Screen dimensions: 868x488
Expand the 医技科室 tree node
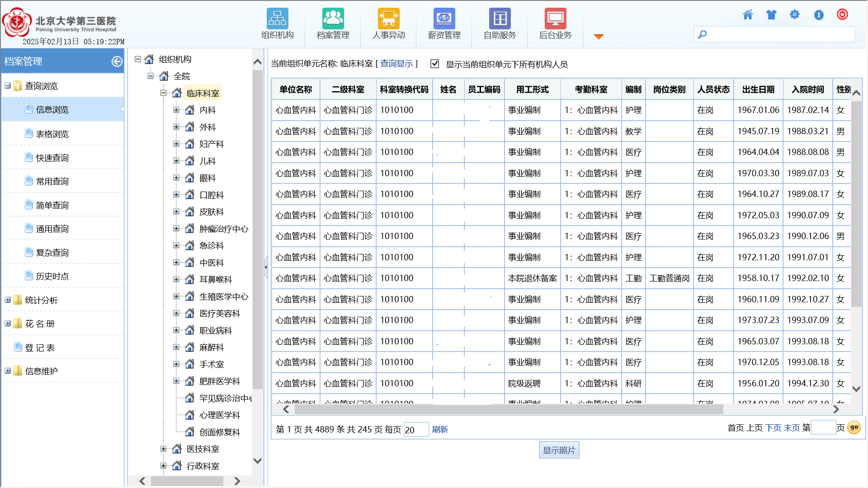pyautogui.click(x=164, y=449)
